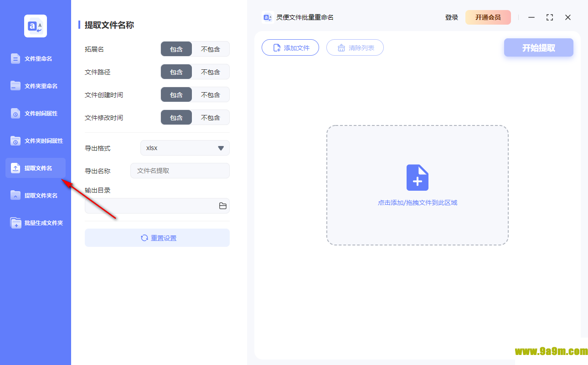Set 文件路径 to 不包含
This screenshot has height=365, width=588.
(x=211, y=72)
